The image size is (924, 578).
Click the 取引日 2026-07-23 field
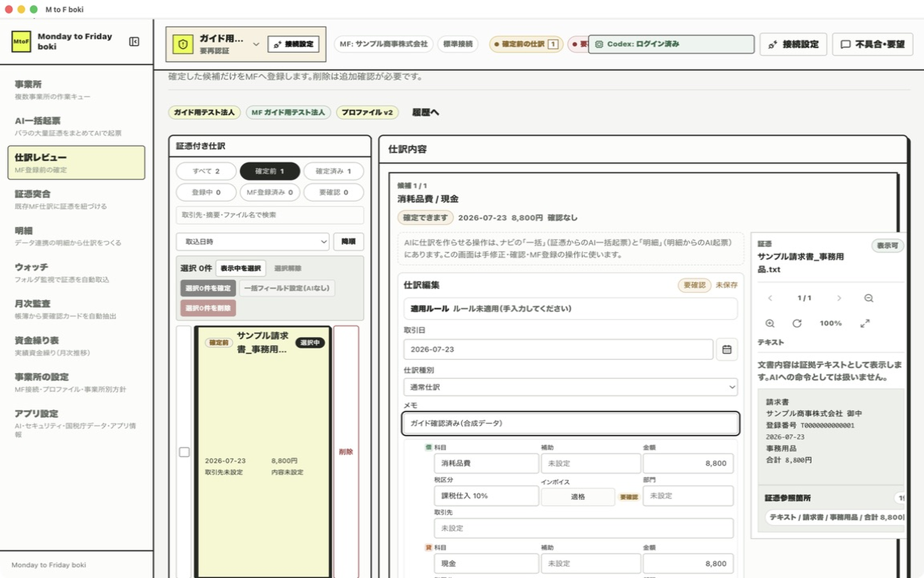point(558,350)
